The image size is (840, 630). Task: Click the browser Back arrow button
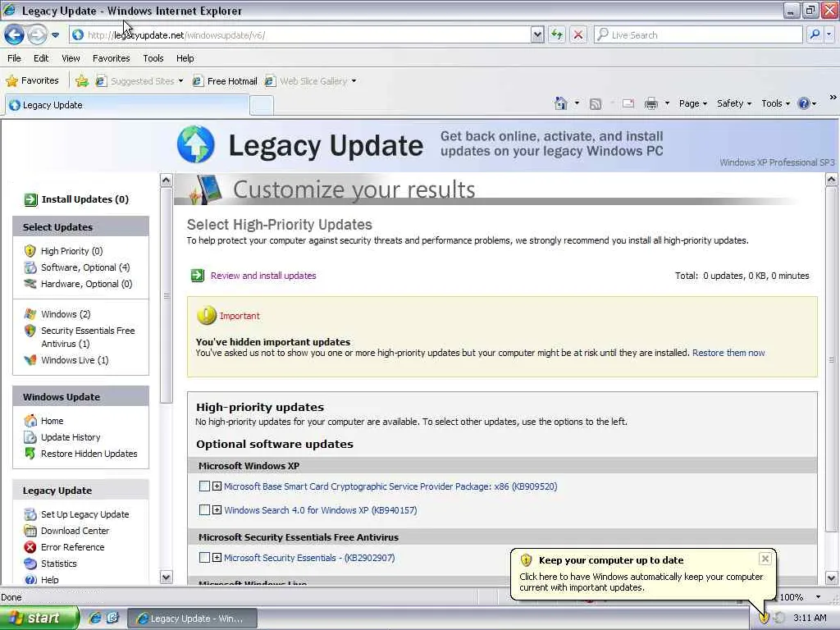click(x=14, y=34)
